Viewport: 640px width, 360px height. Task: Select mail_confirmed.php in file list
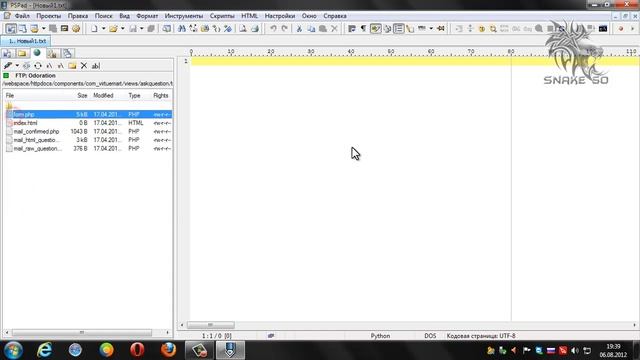pos(88,131)
